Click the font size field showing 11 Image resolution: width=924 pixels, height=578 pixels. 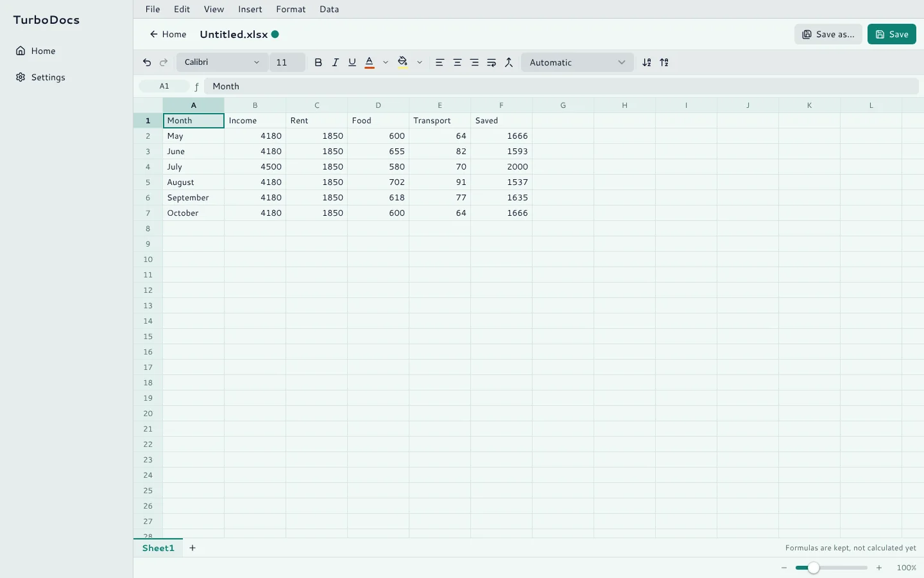point(287,62)
